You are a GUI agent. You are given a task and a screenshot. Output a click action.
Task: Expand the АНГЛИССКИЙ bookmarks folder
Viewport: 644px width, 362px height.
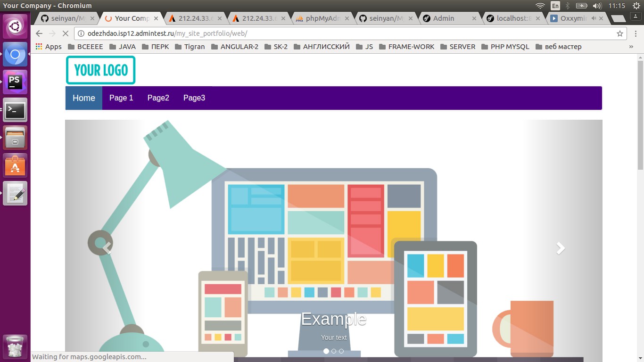coord(322,47)
